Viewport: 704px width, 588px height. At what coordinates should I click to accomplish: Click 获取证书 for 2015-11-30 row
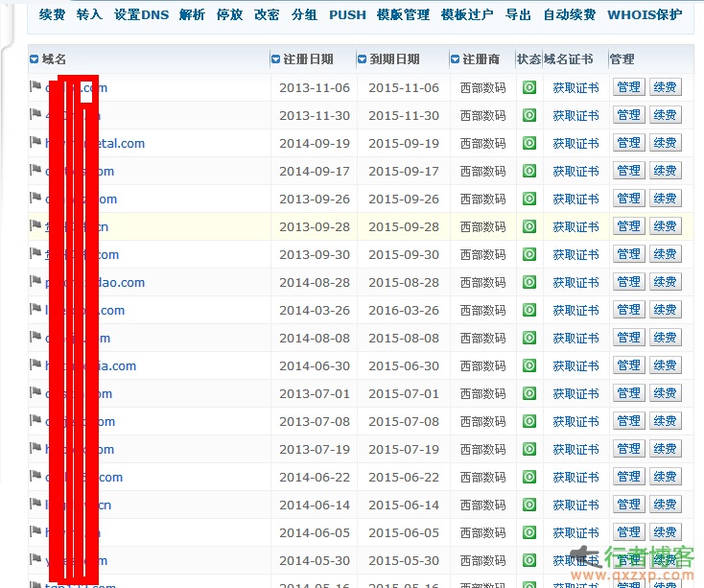point(576,116)
